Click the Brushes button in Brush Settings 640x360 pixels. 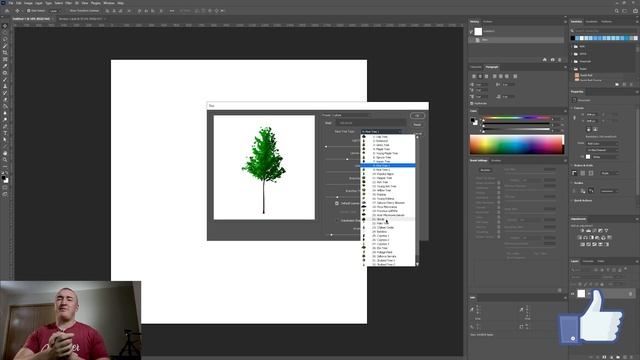[485, 170]
